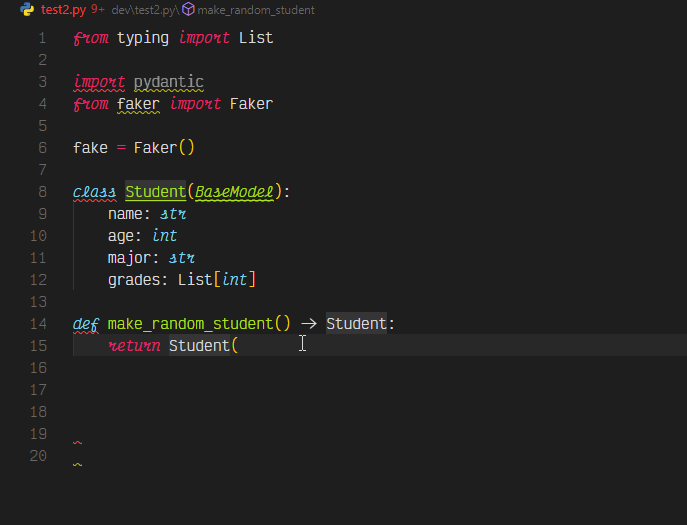The width and height of the screenshot is (687, 525).
Task: Click 'Faker' class import on line 4
Action: pos(251,104)
